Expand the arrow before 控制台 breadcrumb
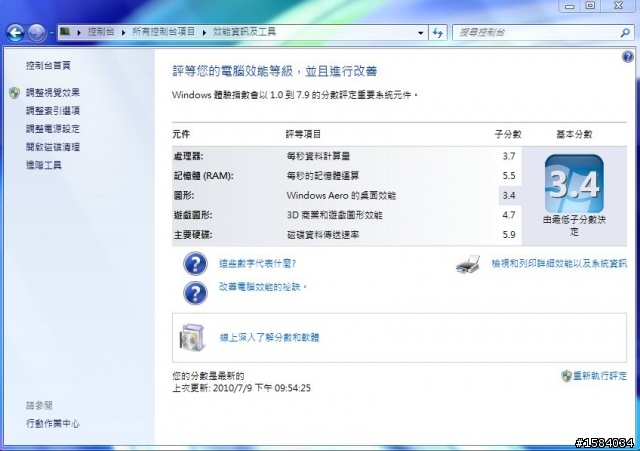Viewport: 640px width, 451px height. [x=79, y=32]
